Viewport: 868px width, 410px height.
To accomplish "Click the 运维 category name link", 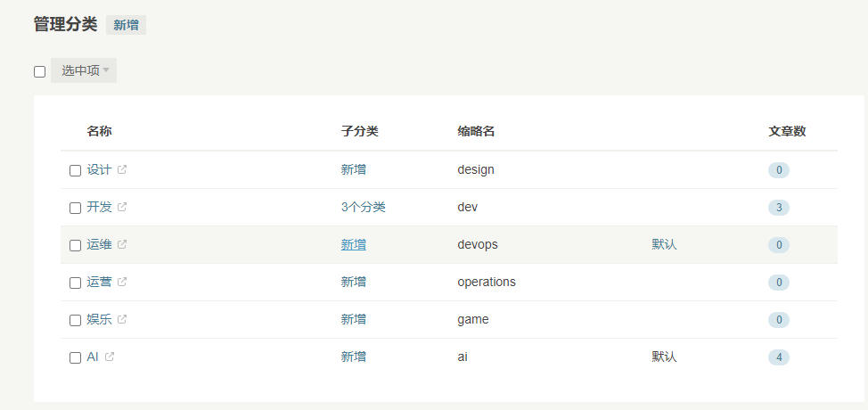I will [x=99, y=244].
